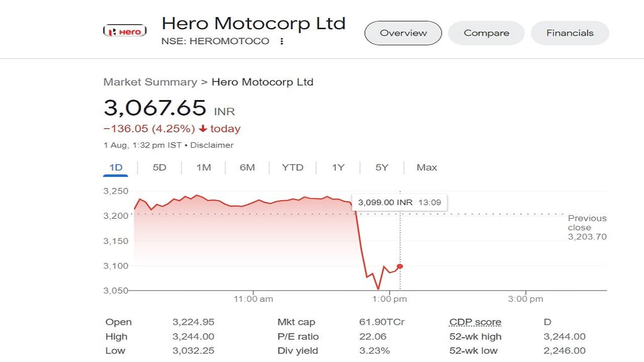This screenshot has height=362, width=644.
Task: Open the Financials tab
Action: point(570,33)
